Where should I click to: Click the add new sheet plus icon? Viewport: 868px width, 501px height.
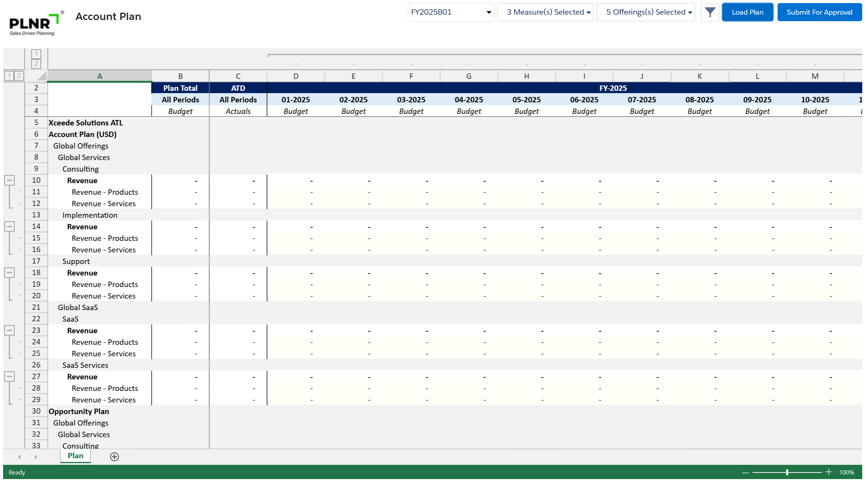[x=114, y=457]
